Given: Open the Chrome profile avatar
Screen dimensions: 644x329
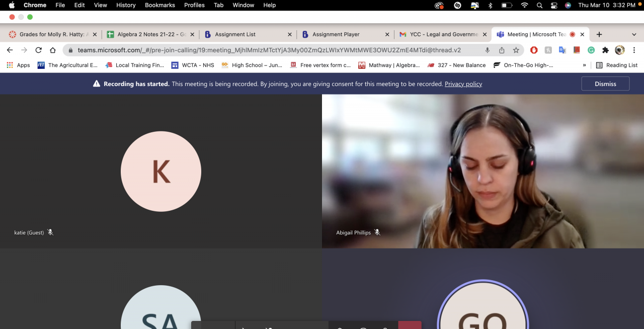Looking at the screenshot, I should (620, 50).
